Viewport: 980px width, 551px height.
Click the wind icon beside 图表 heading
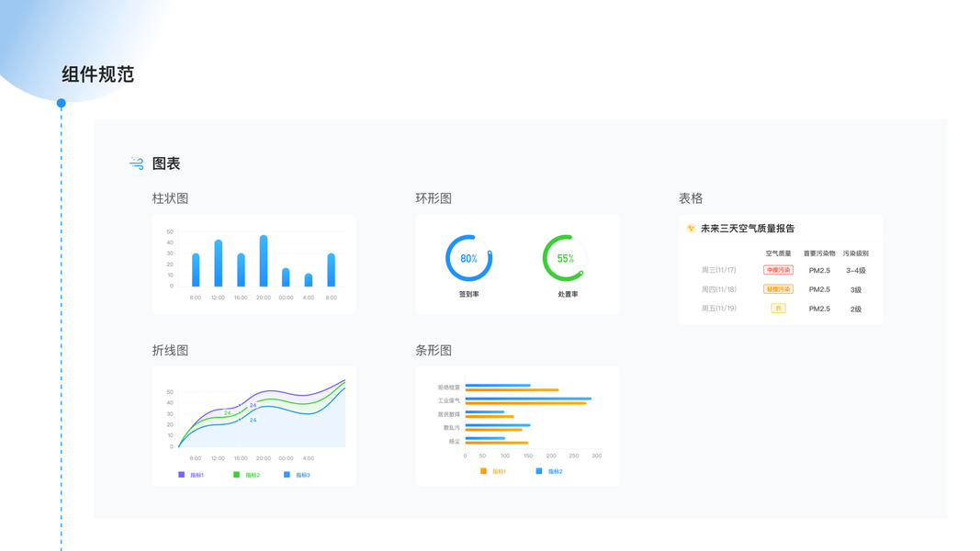136,163
